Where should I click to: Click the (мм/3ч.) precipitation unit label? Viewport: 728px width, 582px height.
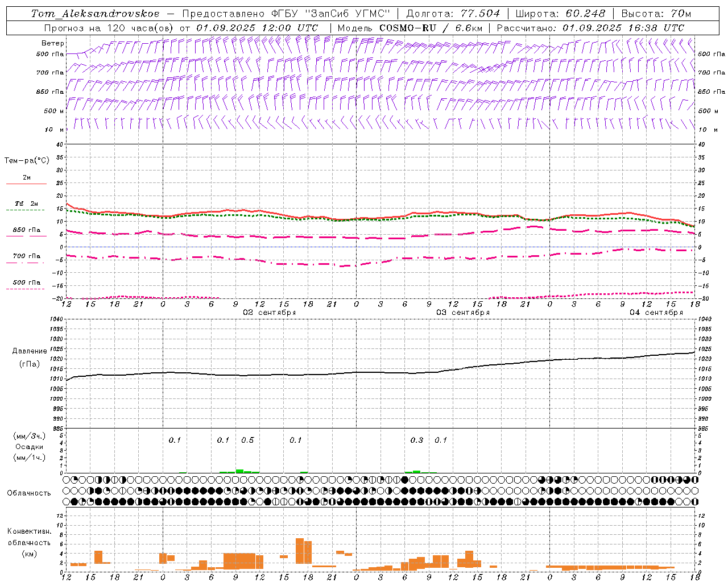click(x=30, y=436)
